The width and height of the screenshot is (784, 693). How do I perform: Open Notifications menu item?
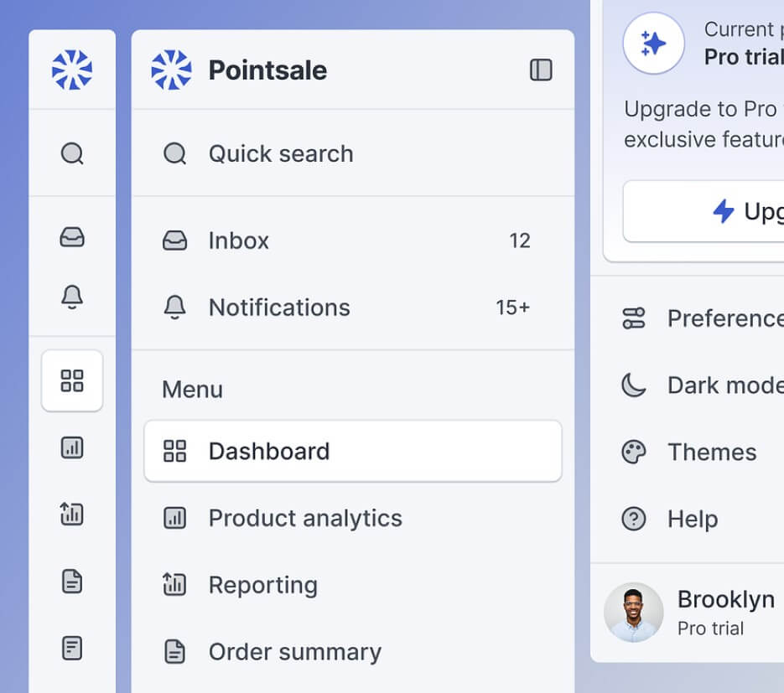(353, 308)
